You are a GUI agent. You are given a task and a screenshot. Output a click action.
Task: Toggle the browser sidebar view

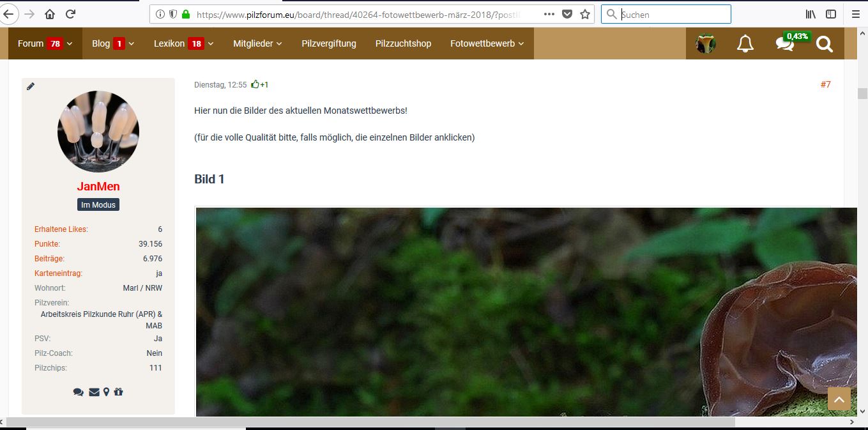[x=830, y=14]
